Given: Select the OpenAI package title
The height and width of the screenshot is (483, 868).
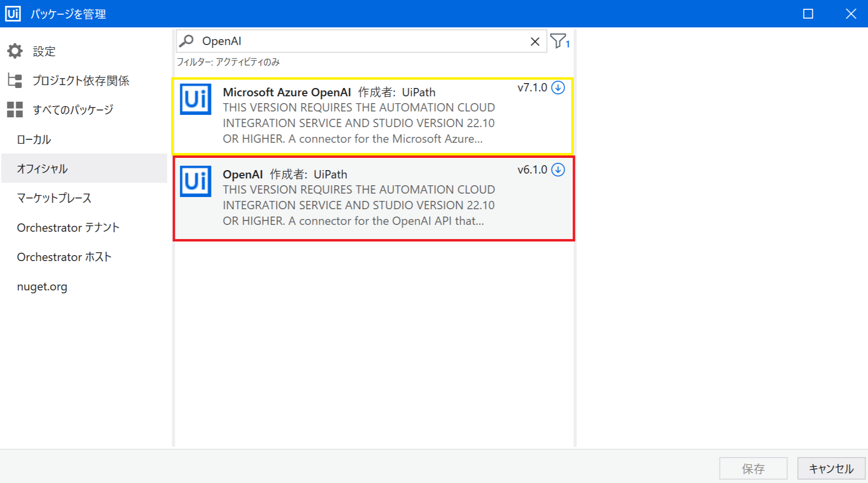Looking at the screenshot, I should pos(243,175).
